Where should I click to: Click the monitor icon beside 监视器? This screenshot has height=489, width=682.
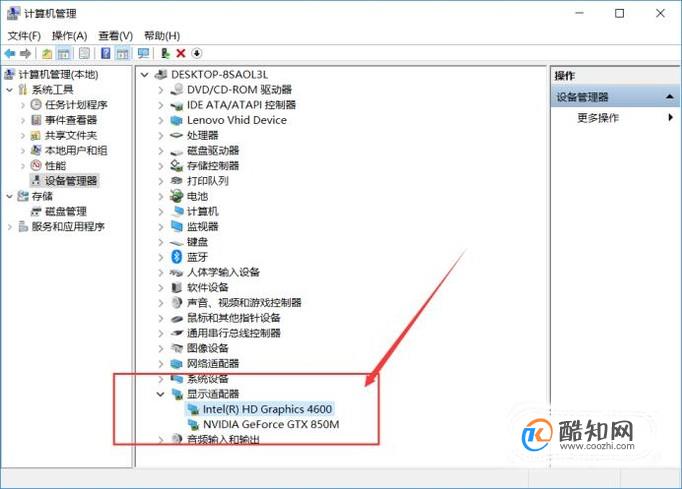point(176,226)
